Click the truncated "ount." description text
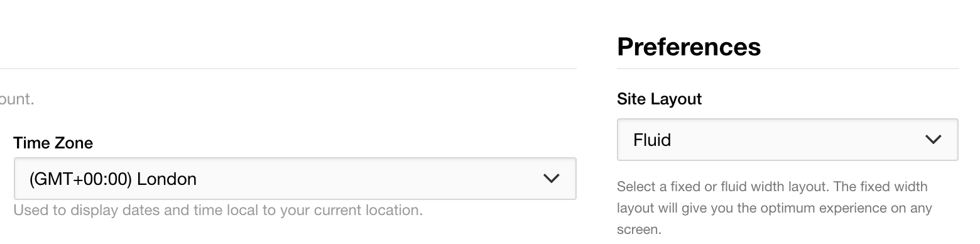This screenshot has width=980, height=244. [17, 99]
